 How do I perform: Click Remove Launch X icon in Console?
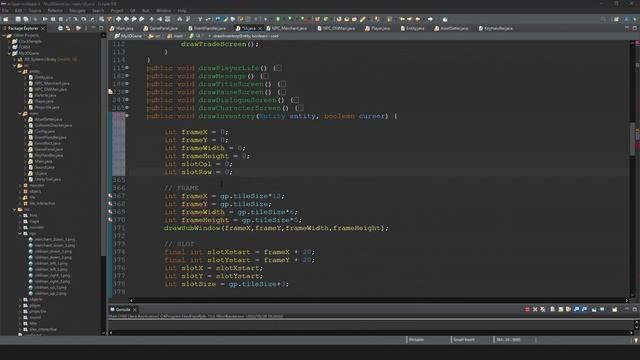click(535, 309)
